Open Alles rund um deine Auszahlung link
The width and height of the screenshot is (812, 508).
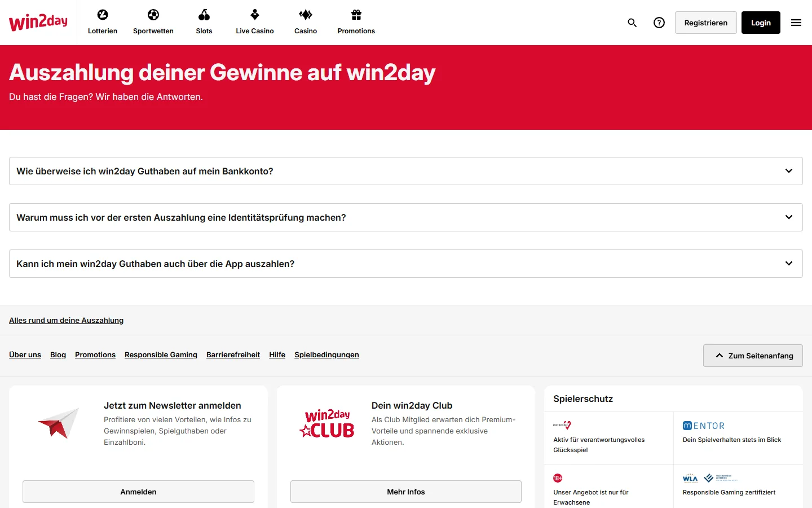(x=66, y=320)
